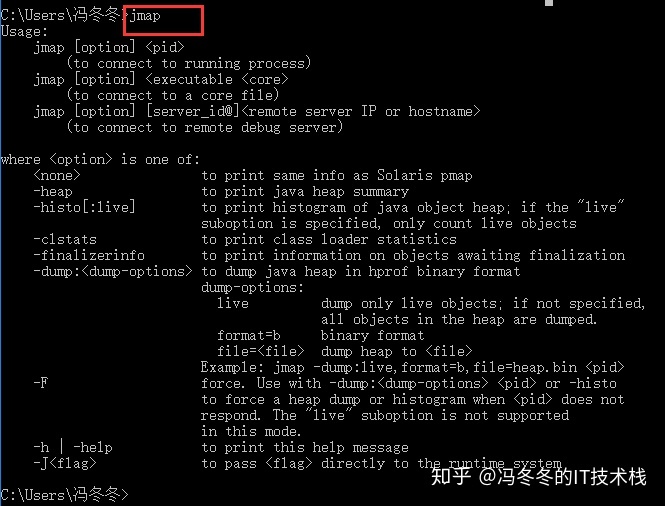Click the '-heap' option text

pyautogui.click(x=53, y=192)
